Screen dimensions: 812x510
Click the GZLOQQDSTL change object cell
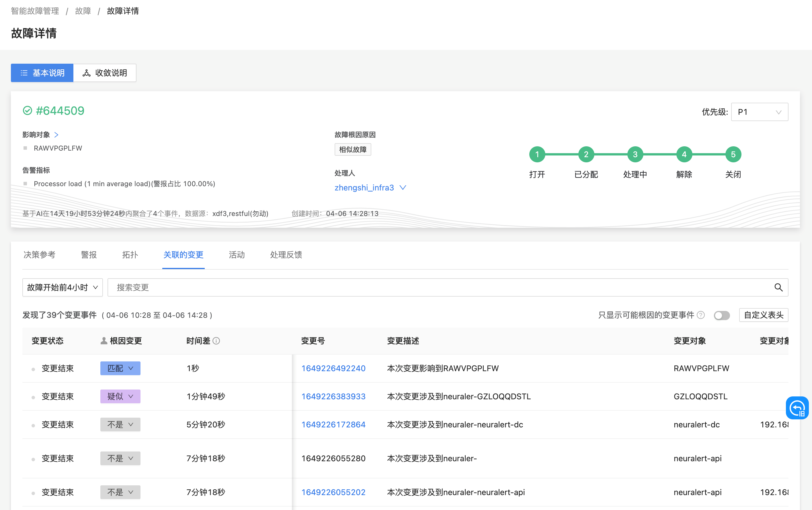[x=701, y=396]
